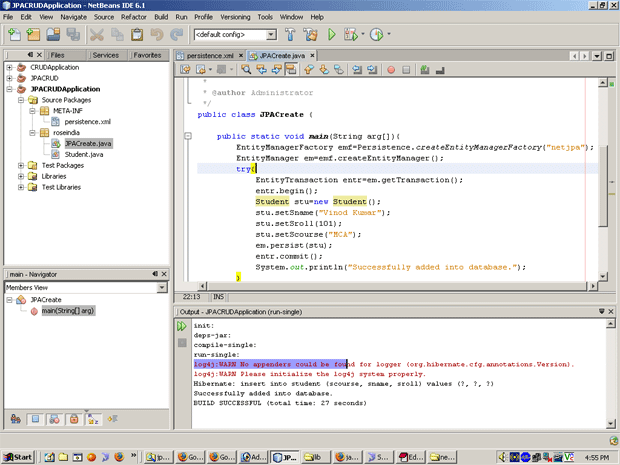
Task: Click the Profile Main Project icon
Action: tap(376, 35)
